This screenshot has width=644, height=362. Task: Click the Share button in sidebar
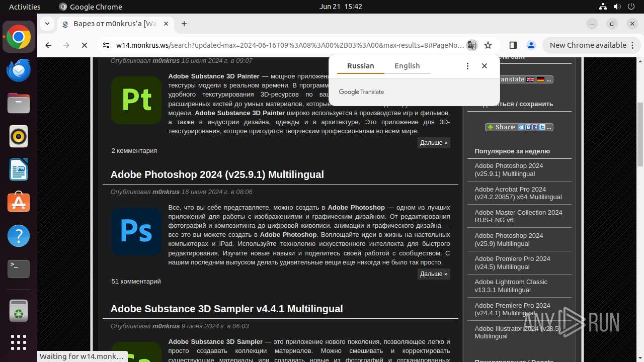pyautogui.click(x=519, y=127)
